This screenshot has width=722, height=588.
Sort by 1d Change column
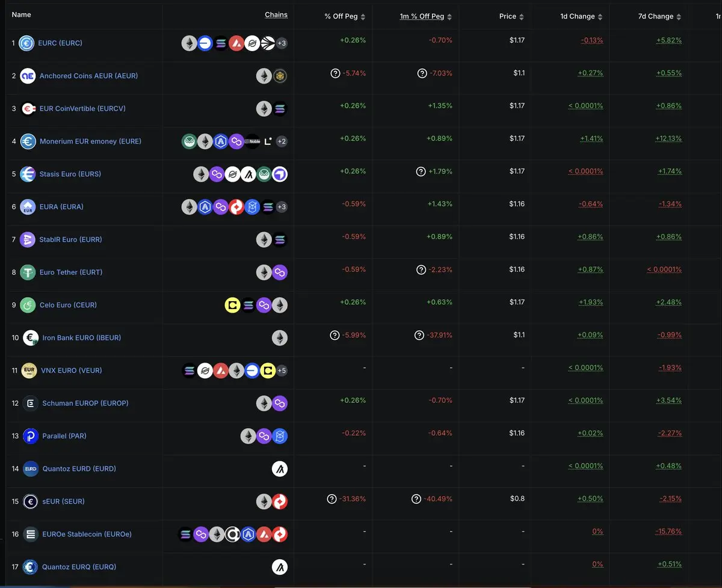coord(581,17)
